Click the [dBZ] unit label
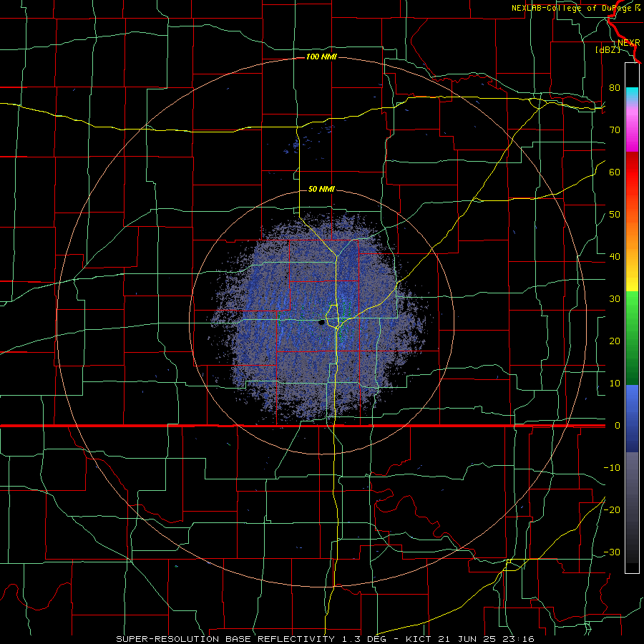The image size is (644, 644). pos(608,49)
